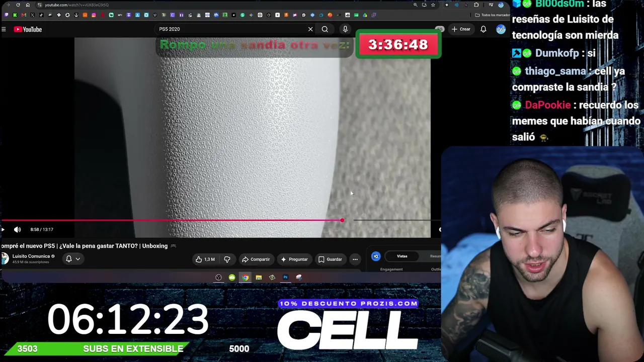The width and height of the screenshot is (644, 362).
Task: Visit the Luisito Comunica channel name
Action: click(31, 256)
